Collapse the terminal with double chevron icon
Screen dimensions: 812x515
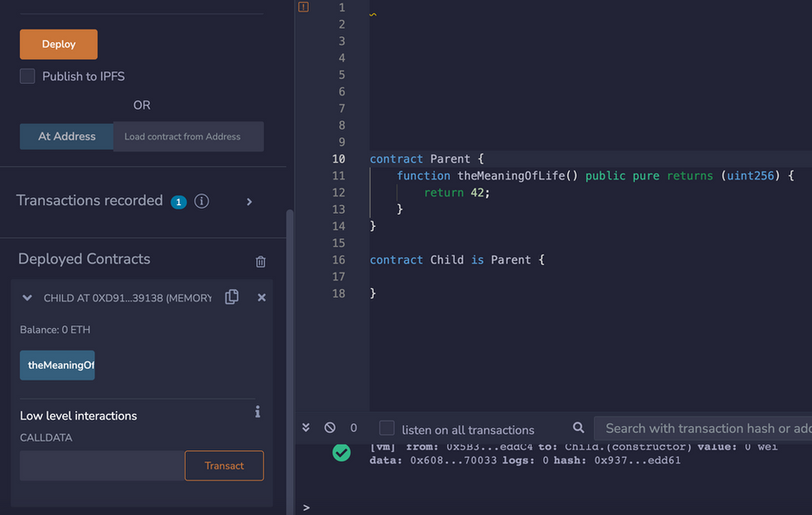(306, 428)
